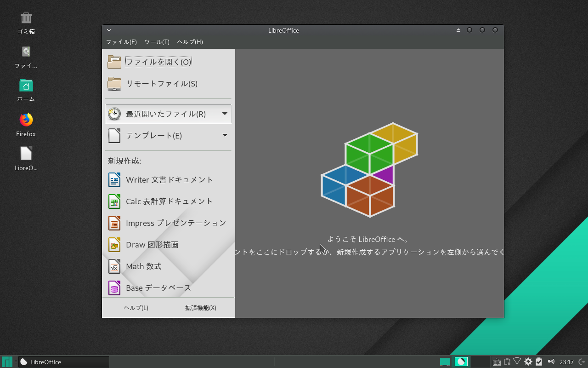The image size is (588, 368).
Task: Open the gear update tray icon
Action: (x=528, y=362)
